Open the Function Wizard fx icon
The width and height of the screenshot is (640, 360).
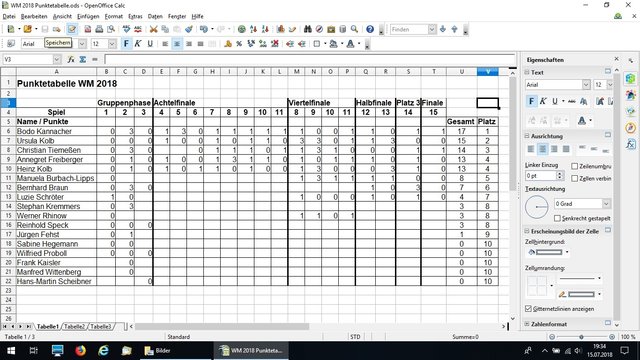[71, 60]
